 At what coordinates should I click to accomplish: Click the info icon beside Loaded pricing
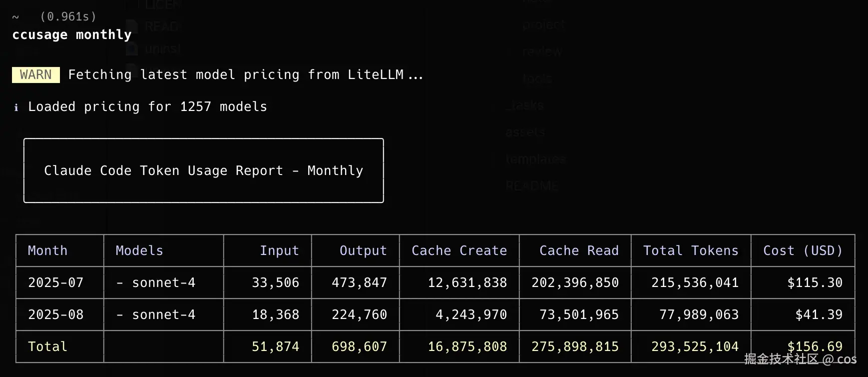click(16, 107)
